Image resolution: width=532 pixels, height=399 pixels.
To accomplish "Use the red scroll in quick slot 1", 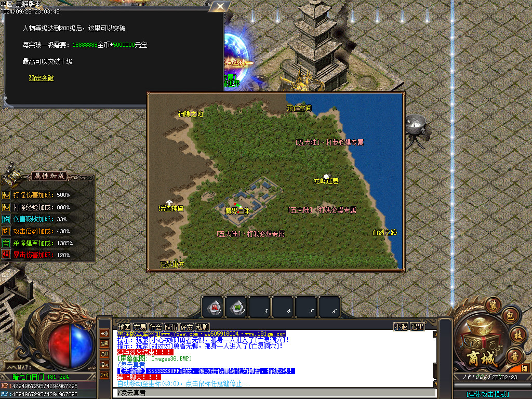I will click(x=214, y=308).
